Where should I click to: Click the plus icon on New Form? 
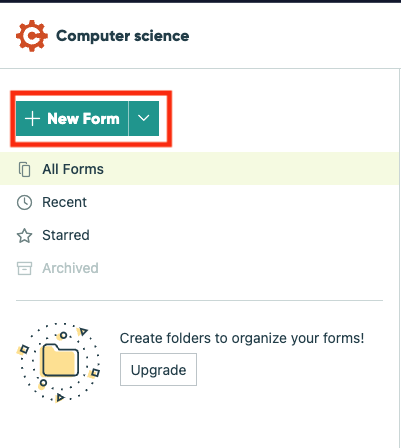click(x=32, y=119)
